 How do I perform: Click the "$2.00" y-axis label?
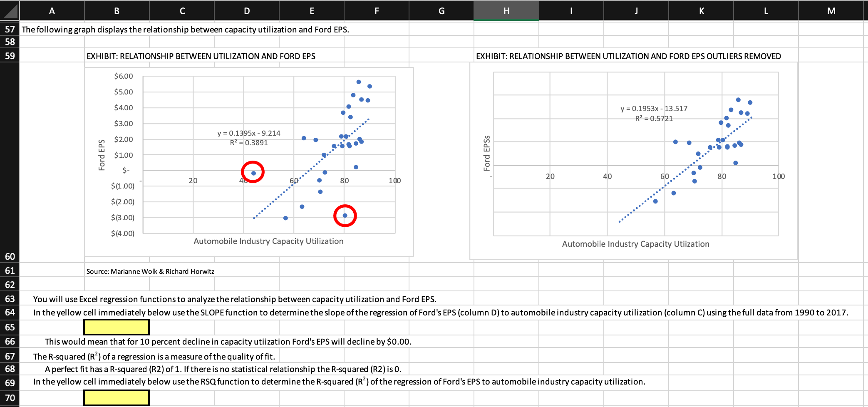[124, 139]
